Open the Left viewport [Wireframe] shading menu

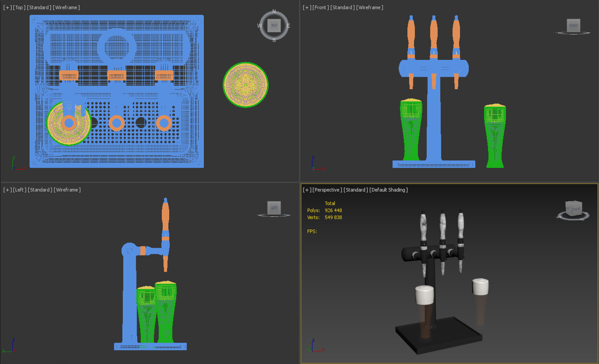coord(67,190)
